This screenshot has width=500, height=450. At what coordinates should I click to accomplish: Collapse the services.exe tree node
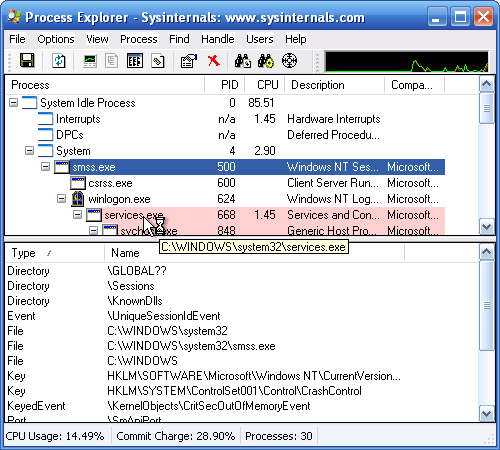[77, 215]
